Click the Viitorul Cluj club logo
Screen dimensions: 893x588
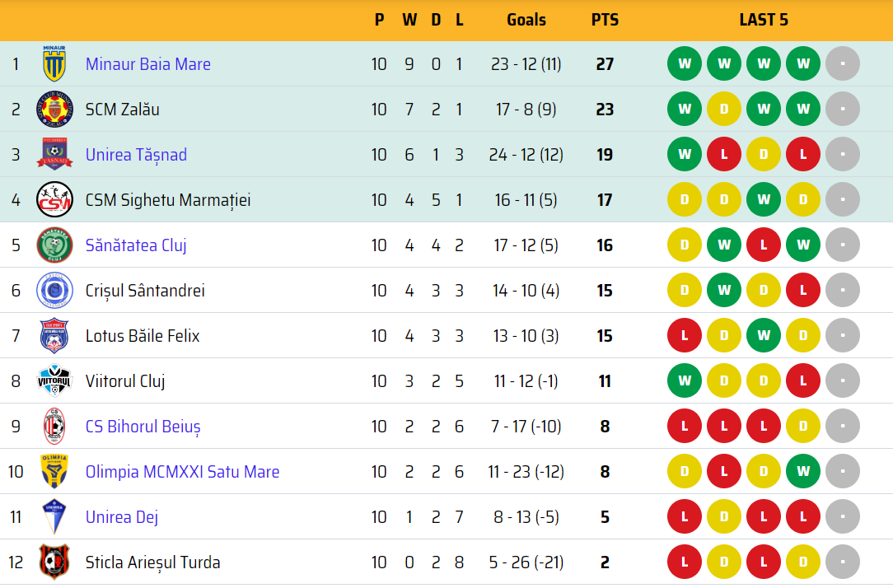tap(54, 381)
